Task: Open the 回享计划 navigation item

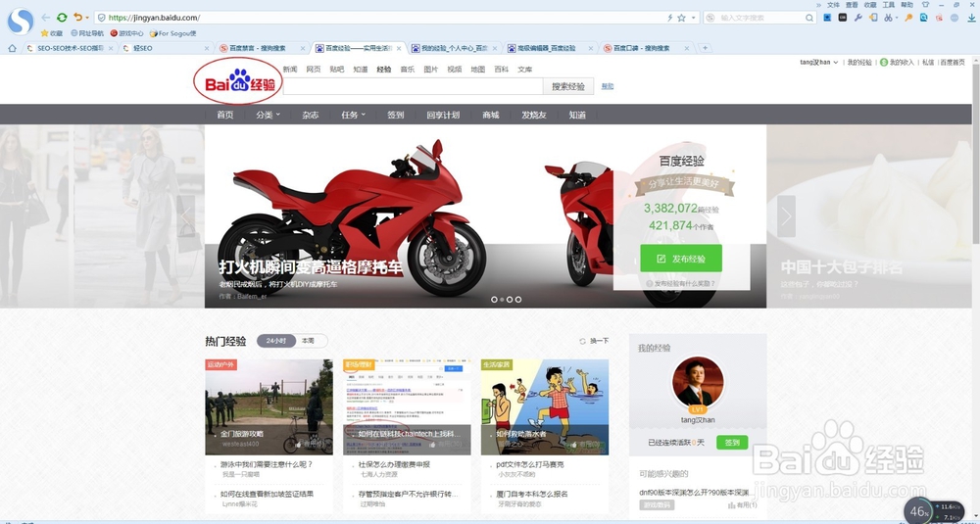Action: (x=443, y=115)
